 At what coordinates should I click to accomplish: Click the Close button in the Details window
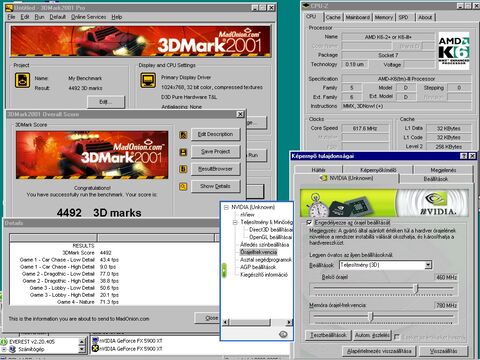[207, 318]
